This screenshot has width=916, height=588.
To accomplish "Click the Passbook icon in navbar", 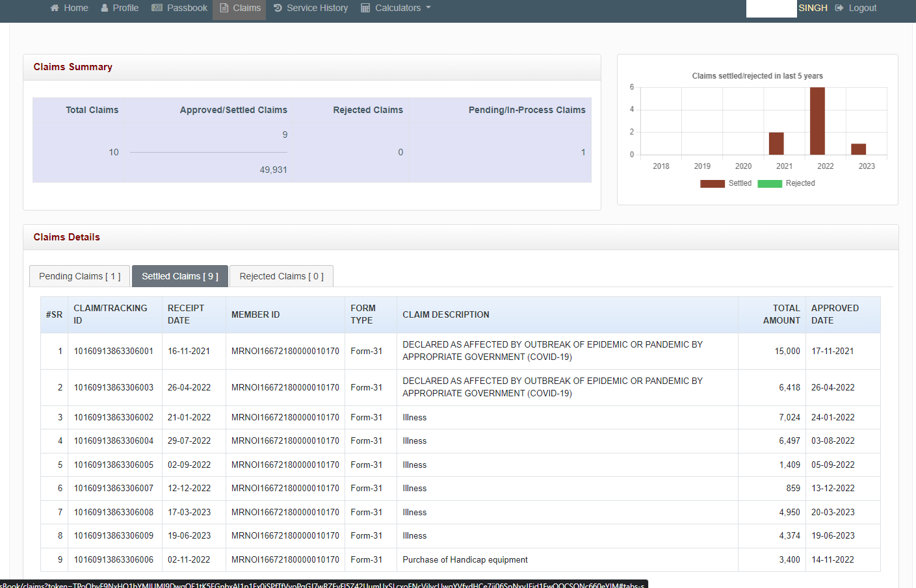I will pyautogui.click(x=157, y=8).
